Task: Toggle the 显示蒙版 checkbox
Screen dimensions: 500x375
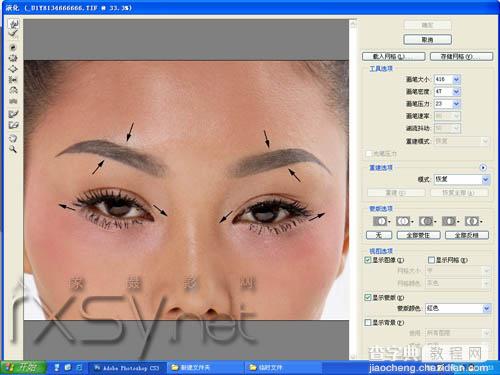Action: (368, 297)
